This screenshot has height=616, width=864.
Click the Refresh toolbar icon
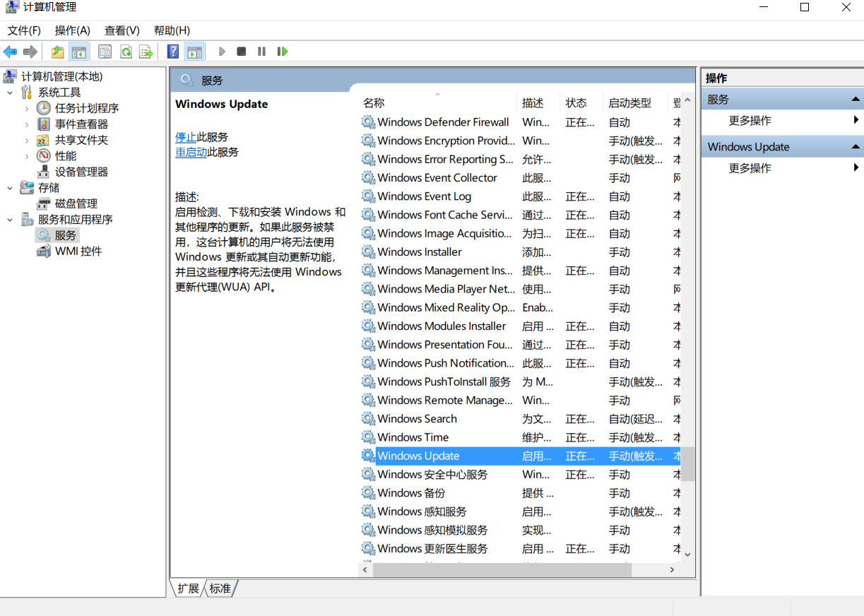[x=126, y=52]
